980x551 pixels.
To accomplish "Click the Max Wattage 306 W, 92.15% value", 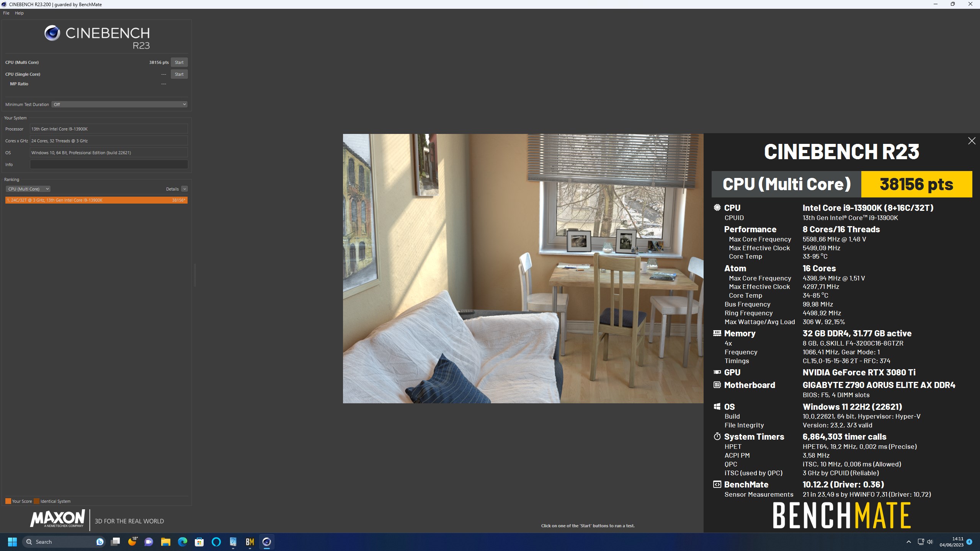I will pyautogui.click(x=824, y=322).
